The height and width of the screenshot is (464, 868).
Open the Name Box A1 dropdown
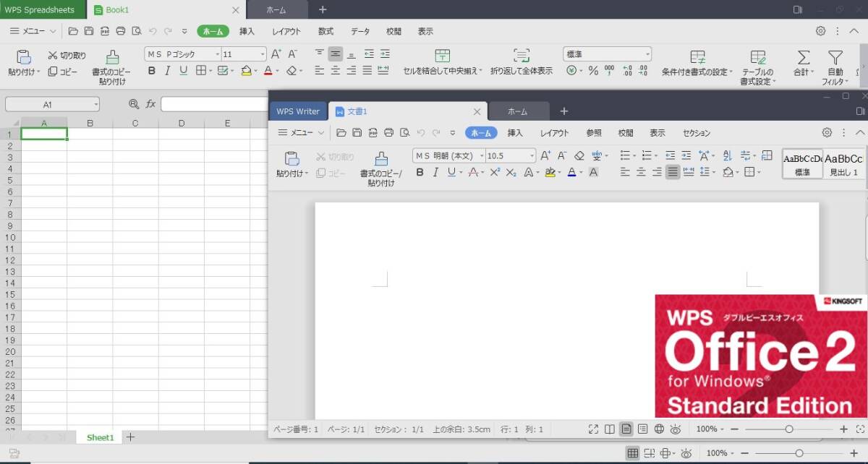[x=95, y=104]
